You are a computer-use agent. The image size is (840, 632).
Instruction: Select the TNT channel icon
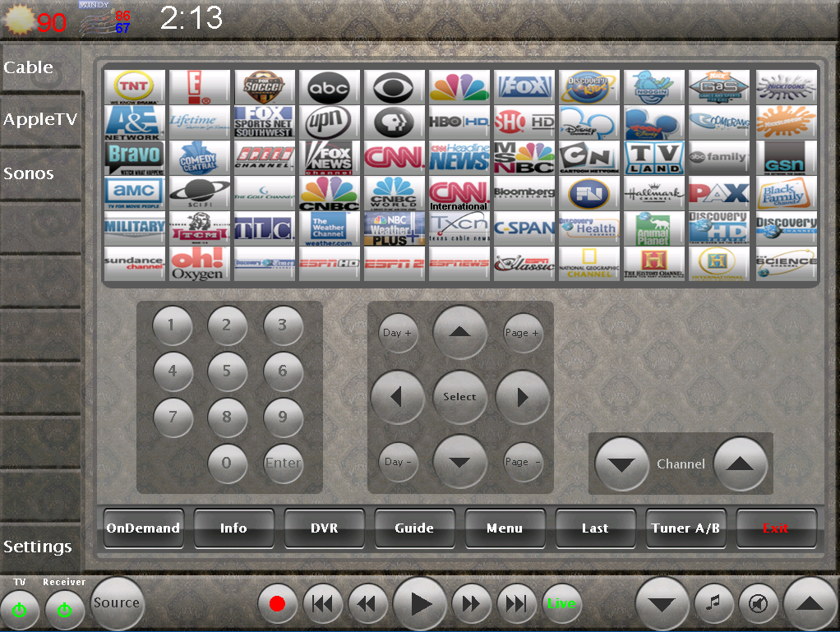click(135, 87)
